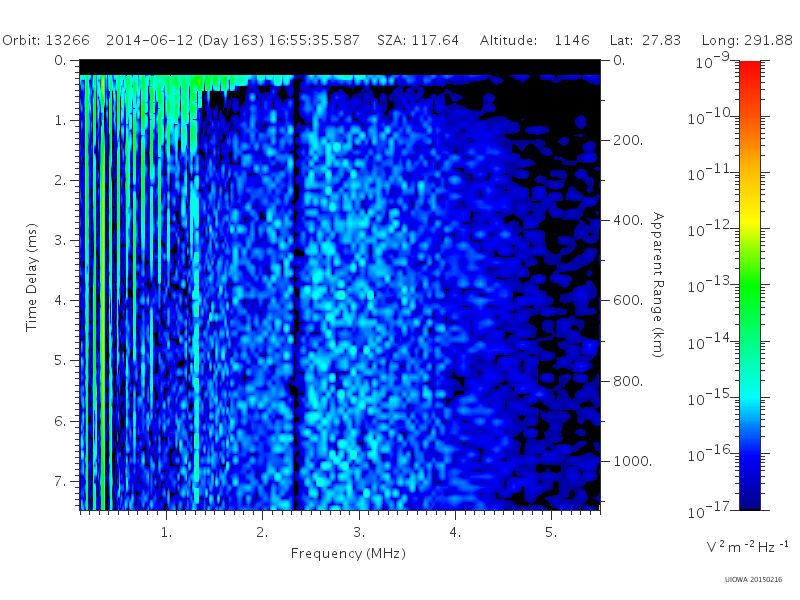Image resolution: width=800 pixels, height=600 pixels.
Task: Click the '800.' Apparent Range tick label
Action: tap(628, 381)
